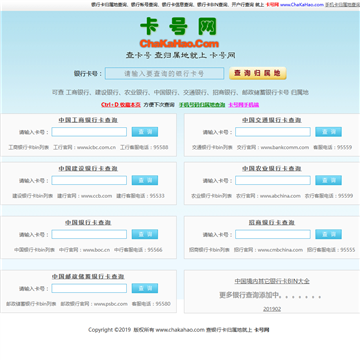Focus the 招商银行 card number field
The width and height of the screenshot is (360, 360).
pyautogui.click(x=273, y=235)
